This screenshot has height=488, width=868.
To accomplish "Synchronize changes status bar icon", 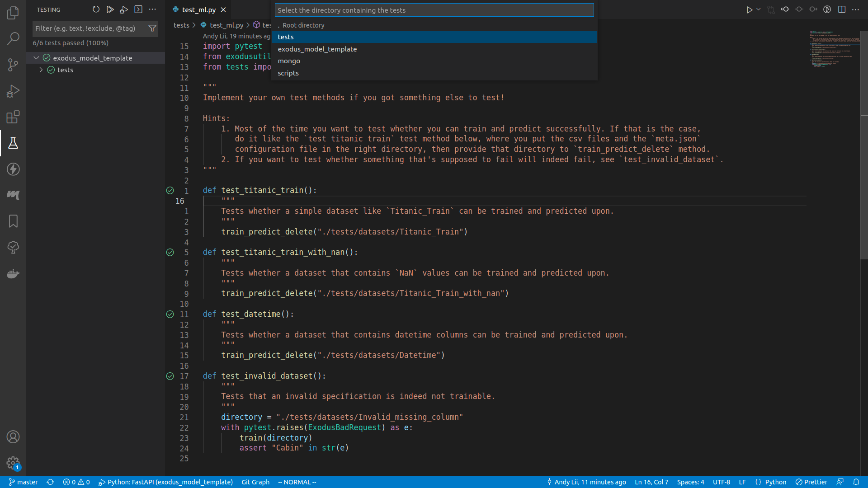I will (x=50, y=482).
